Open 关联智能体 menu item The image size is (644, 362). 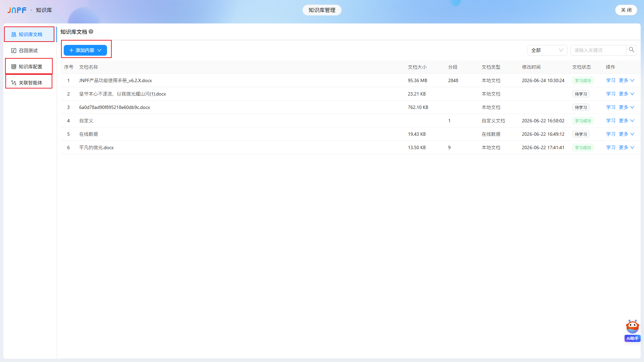29,82
